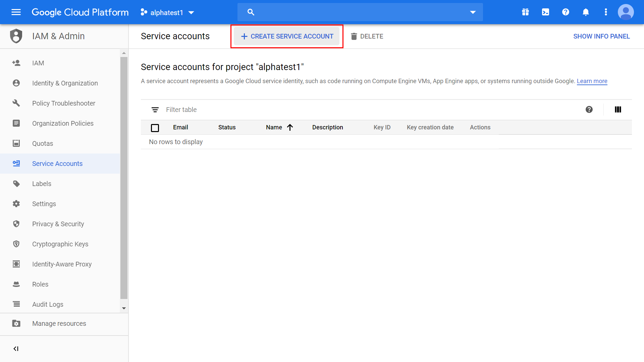The height and width of the screenshot is (362, 644).
Task: Open column display options icon
Action: [x=618, y=110]
